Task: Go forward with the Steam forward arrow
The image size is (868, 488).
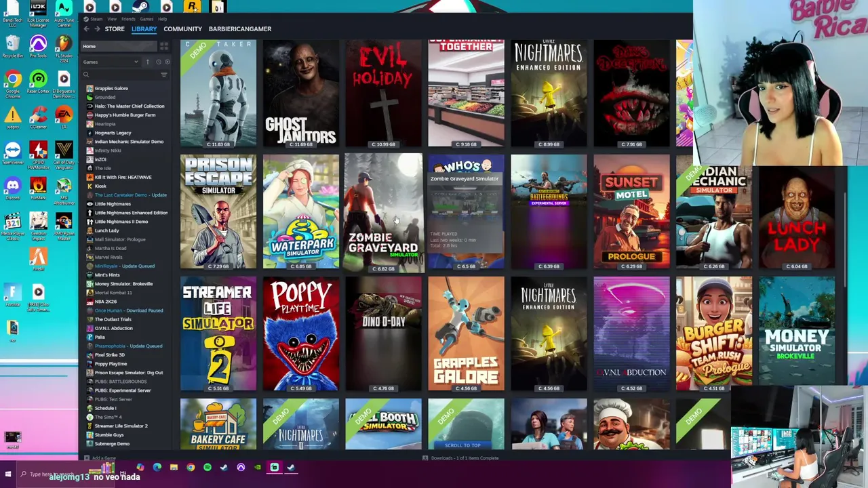Action: (97, 28)
